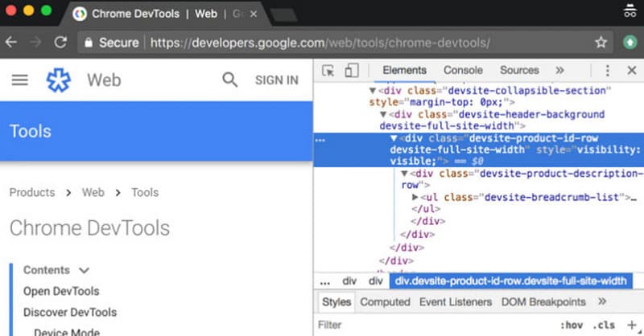Toggle the .cls class editor button
This screenshot has height=336, width=644.
tap(604, 326)
